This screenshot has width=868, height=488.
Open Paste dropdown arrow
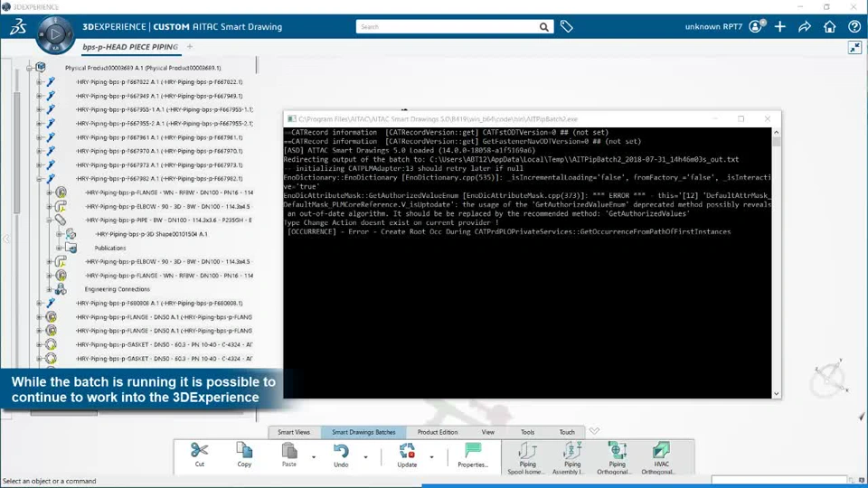[x=314, y=457]
